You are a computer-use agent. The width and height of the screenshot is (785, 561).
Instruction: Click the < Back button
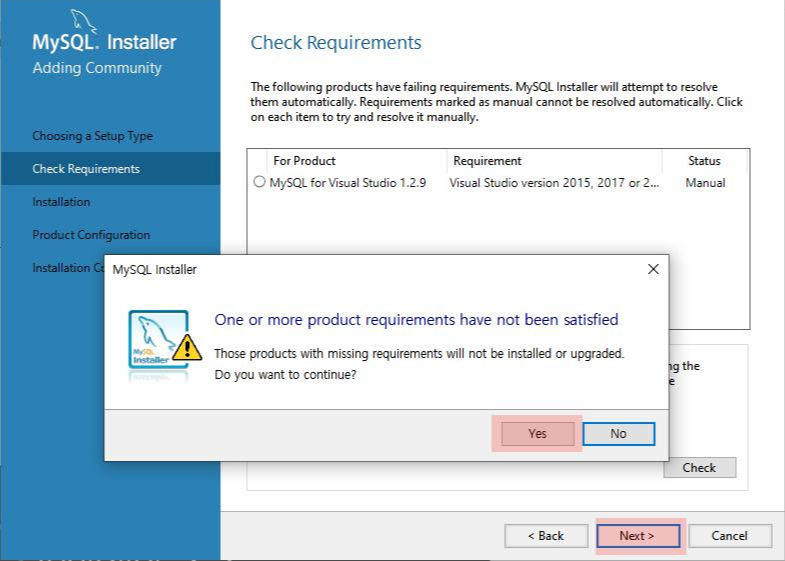[546, 536]
